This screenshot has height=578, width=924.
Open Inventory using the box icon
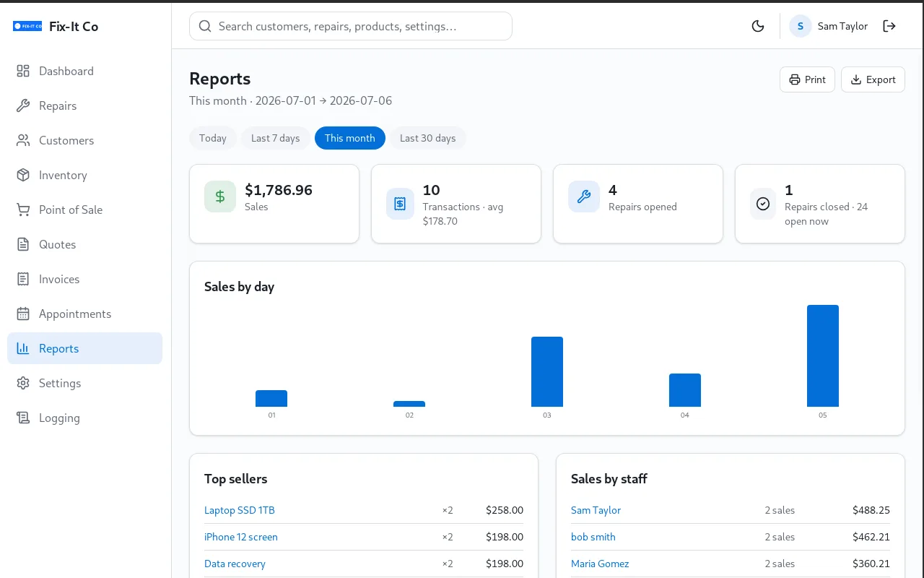click(23, 175)
